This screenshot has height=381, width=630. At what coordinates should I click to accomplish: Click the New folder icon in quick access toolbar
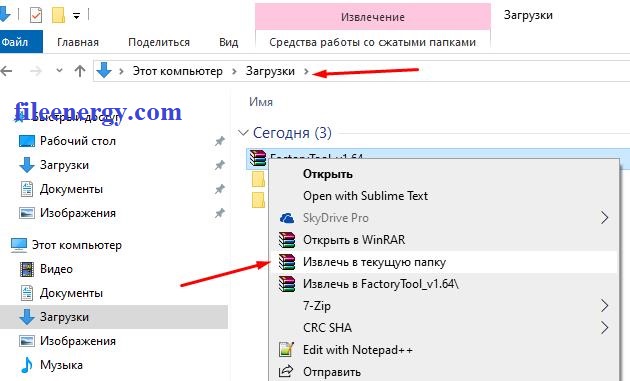click(58, 15)
